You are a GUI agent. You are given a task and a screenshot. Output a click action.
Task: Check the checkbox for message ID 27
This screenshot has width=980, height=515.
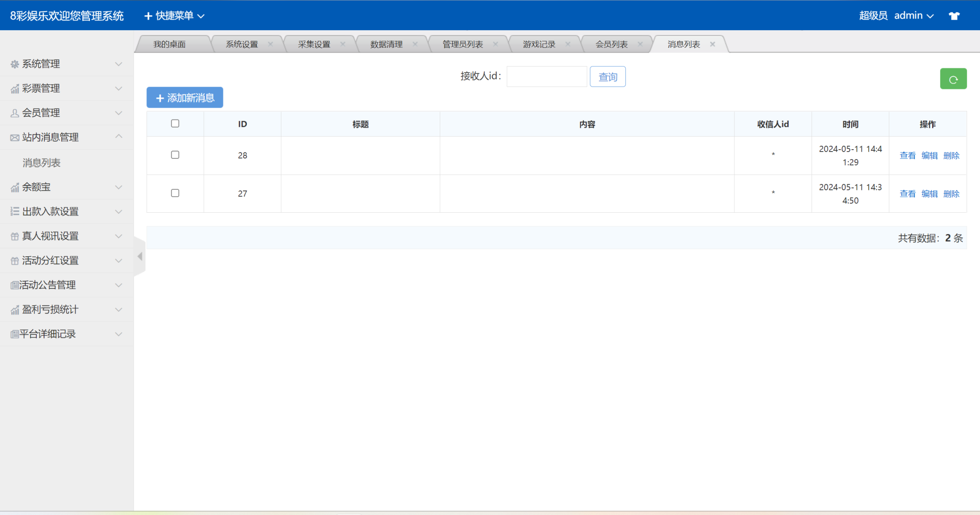pos(175,193)
